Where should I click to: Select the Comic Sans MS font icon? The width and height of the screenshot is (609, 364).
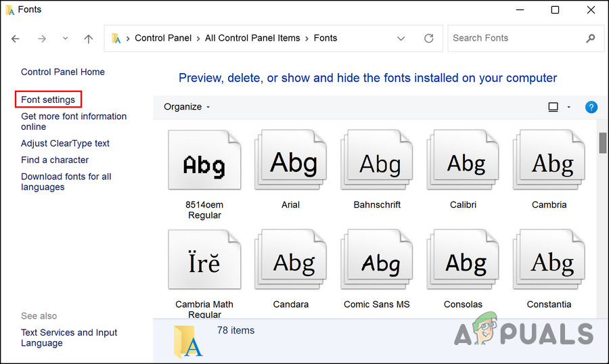(377, 260)
